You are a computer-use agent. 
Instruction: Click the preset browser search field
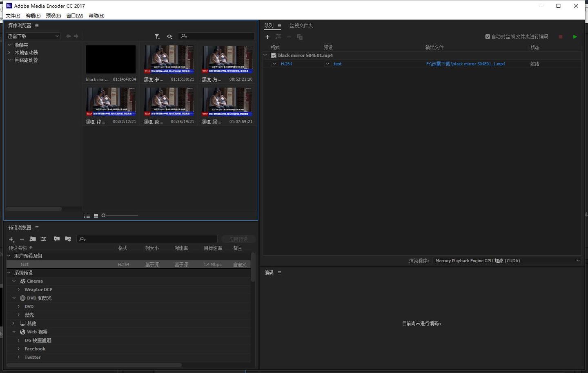pyautogui.click(x=147, y=239)
